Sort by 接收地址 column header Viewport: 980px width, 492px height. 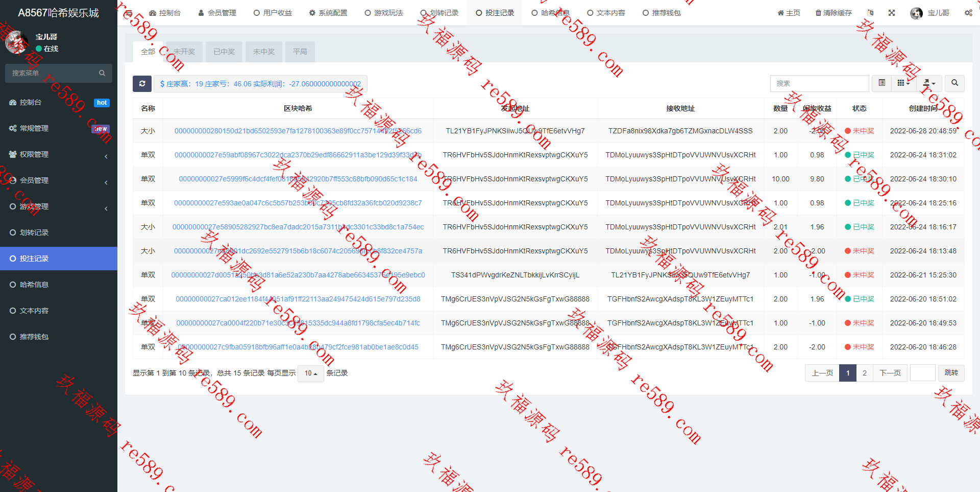click(680, 108)
